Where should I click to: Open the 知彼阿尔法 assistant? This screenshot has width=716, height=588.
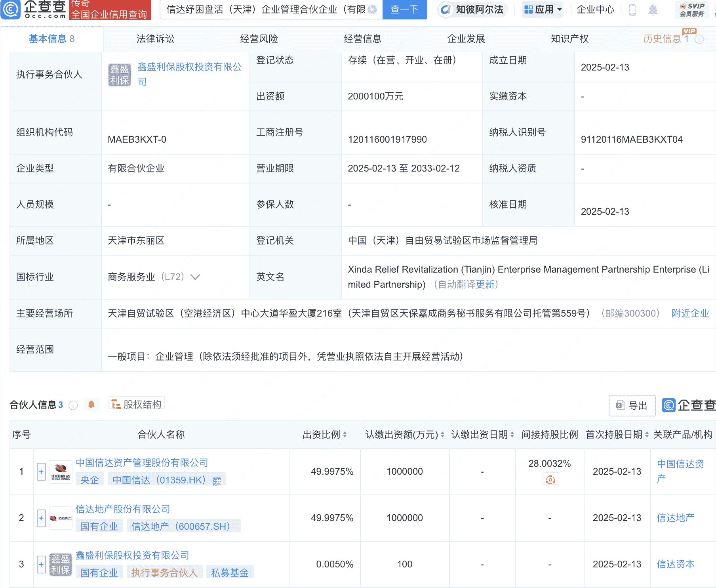[472, 10]
